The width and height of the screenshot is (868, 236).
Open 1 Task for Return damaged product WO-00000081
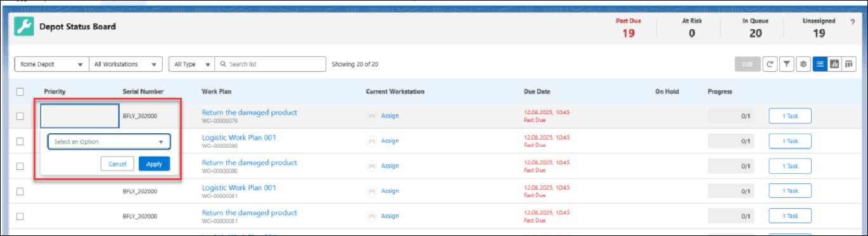pos(790,216)
